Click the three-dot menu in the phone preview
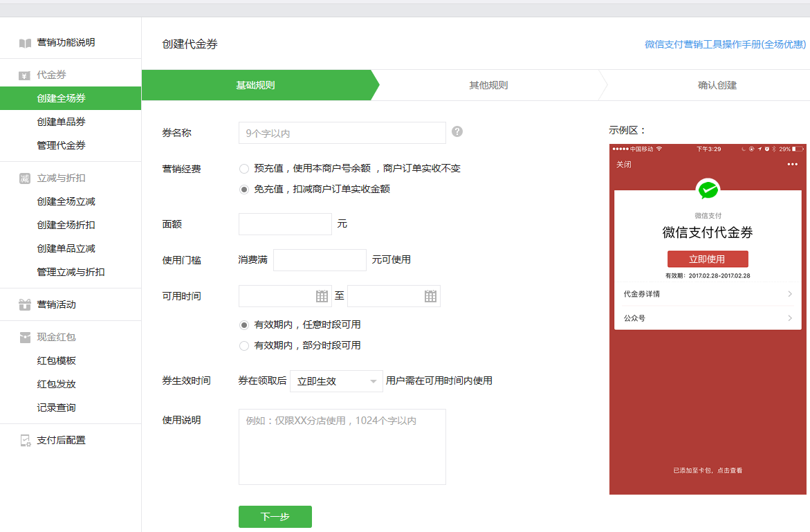Screen dimensions: 810x532 793,164
